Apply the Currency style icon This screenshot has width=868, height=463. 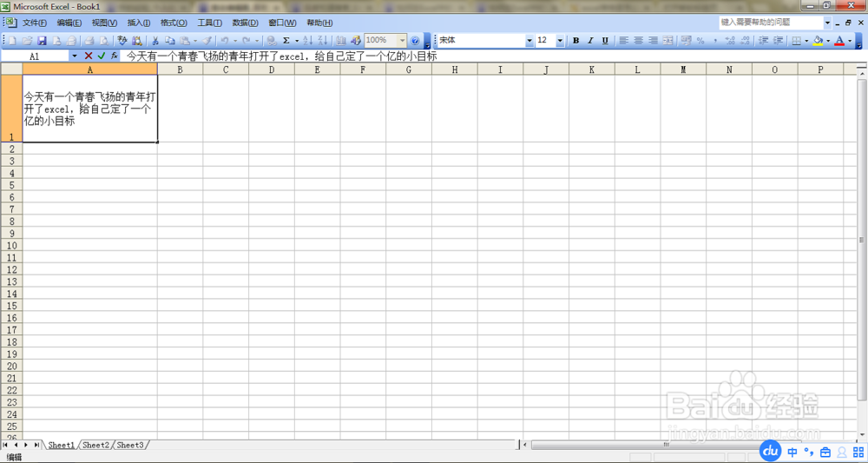[686, 41]
